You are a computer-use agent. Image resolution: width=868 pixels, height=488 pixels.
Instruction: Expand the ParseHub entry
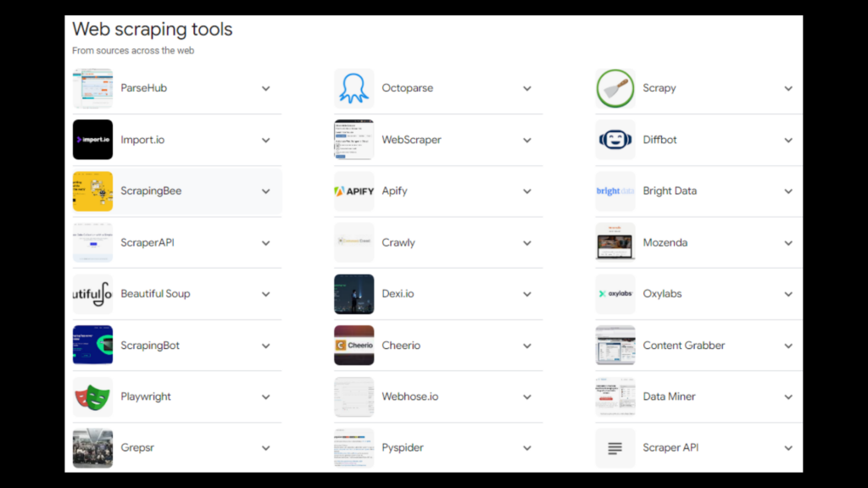click(265, 87)
